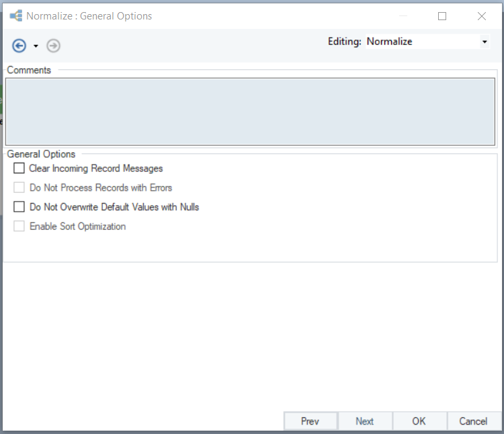Click inside the Comments text area

point(250,112)
